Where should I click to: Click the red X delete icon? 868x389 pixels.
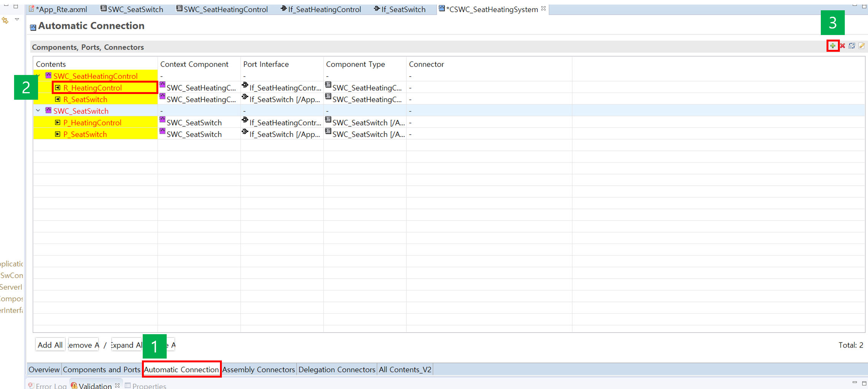tap(842, 46)
